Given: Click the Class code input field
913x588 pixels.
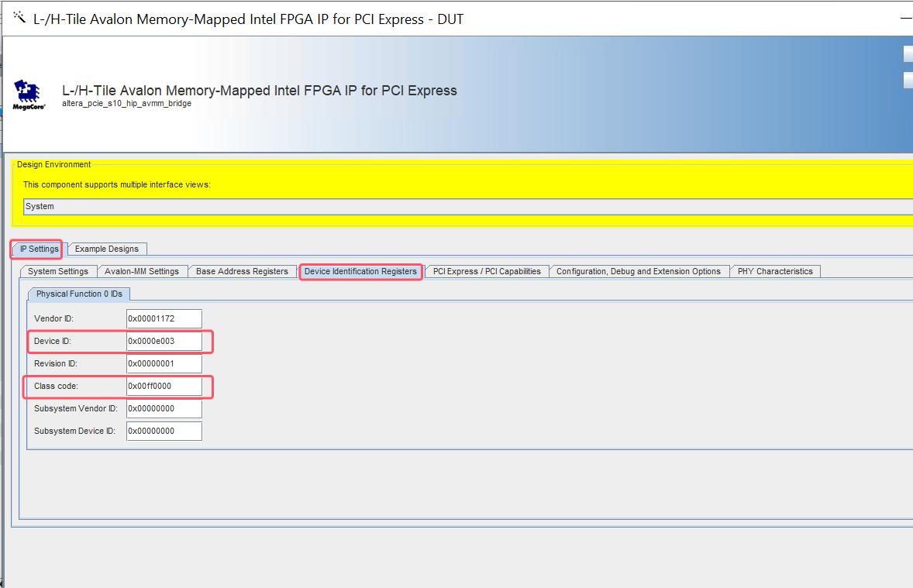Looking at the screenshot, I should [164, 386].
